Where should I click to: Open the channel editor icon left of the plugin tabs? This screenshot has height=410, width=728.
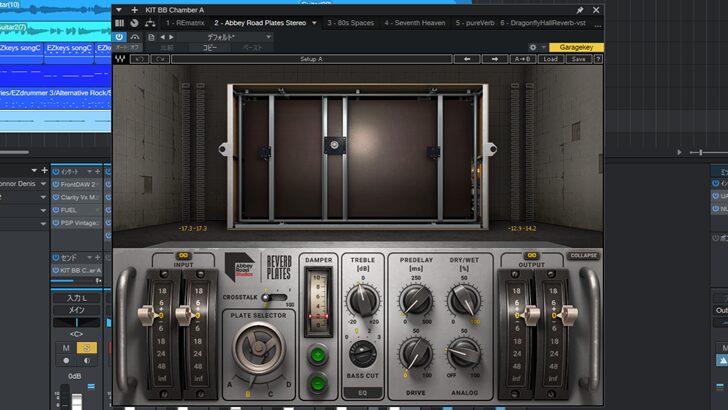pyautogui.click(x=119, y=23)
